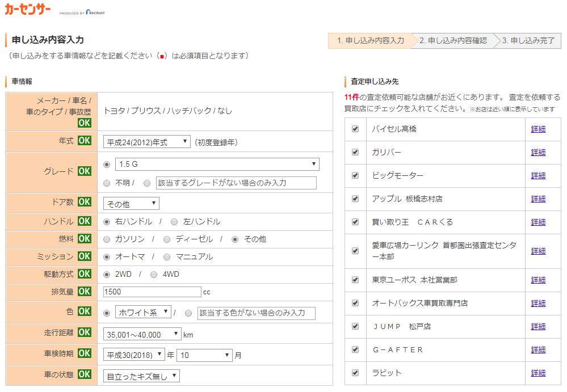Uncheck the ビッグモーター checkbox

[355, 175]
